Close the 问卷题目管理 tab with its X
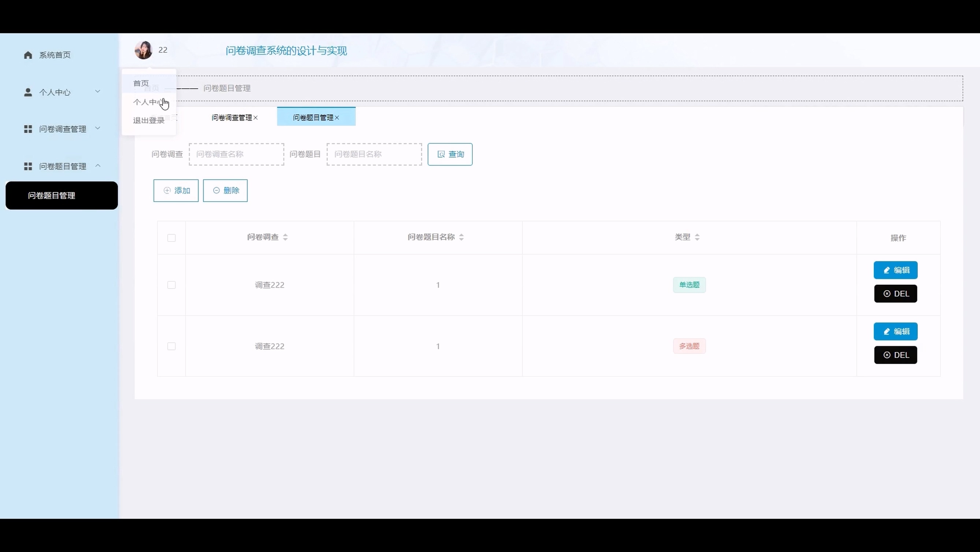This screenshot has width=980, height=552. pyautogui.click(x=337, y=118)
